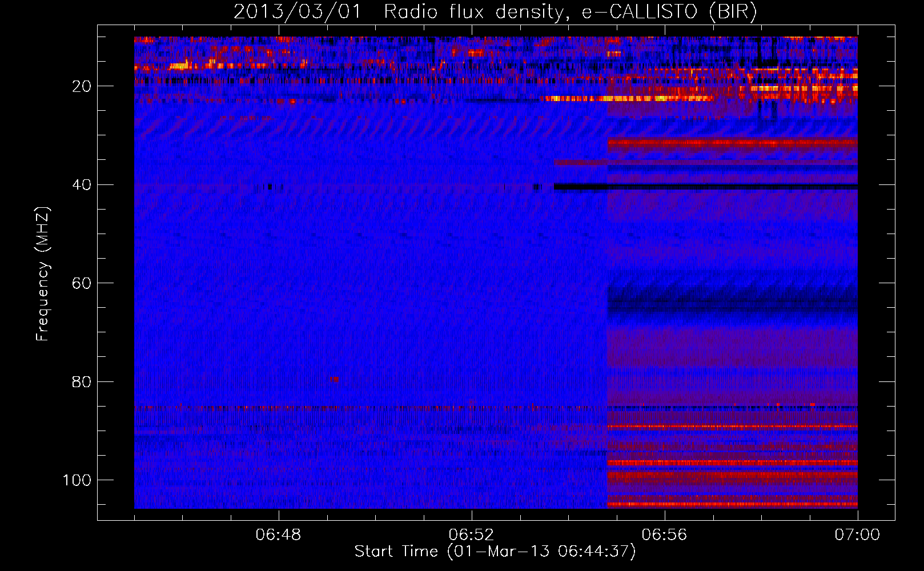Click the '20' frequency tick label
Image resolution: width=924 pixels, height=571 pixels.
81,86
